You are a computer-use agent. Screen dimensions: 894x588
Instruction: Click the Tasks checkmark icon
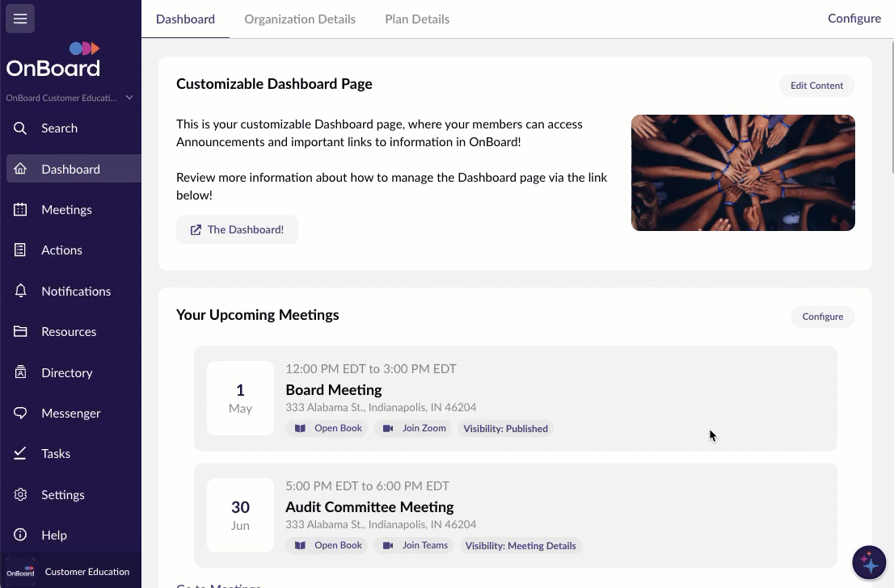[21, 454]
